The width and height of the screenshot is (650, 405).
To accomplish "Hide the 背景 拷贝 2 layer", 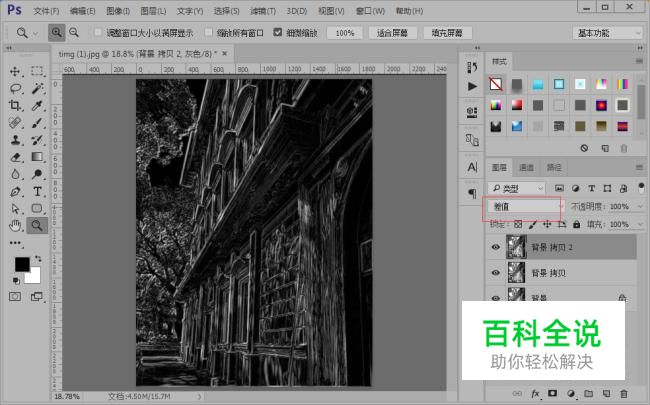I will (496, 246).
